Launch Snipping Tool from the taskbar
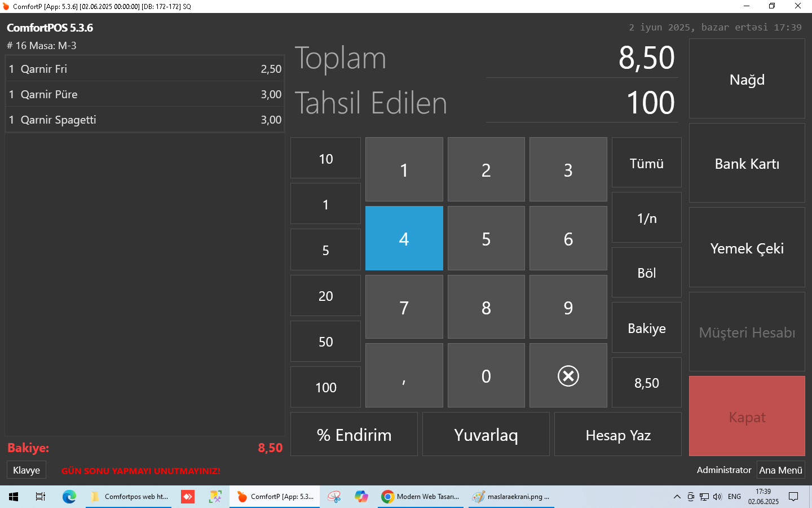This screenshot has height=508, width=812. pos(334,497)
